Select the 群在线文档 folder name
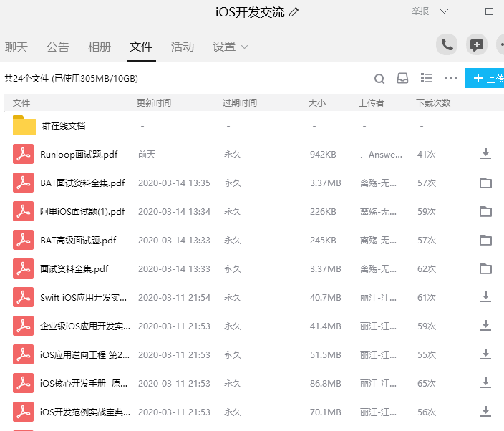Screen dimensions: 504x431 64,126
